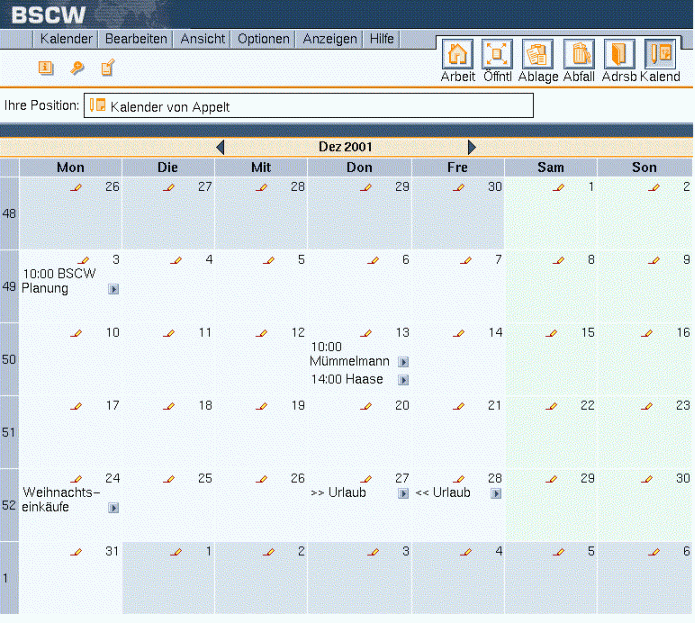This screenshot has width=695, height=623.
Task: Click the key access icon in the toolbar
Action: [77, 68]
